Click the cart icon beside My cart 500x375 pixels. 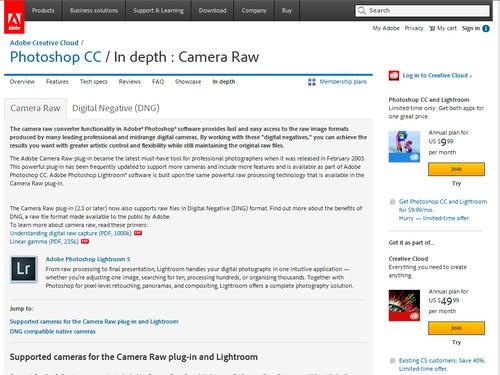pyautogui.click(x=432, y=29)
